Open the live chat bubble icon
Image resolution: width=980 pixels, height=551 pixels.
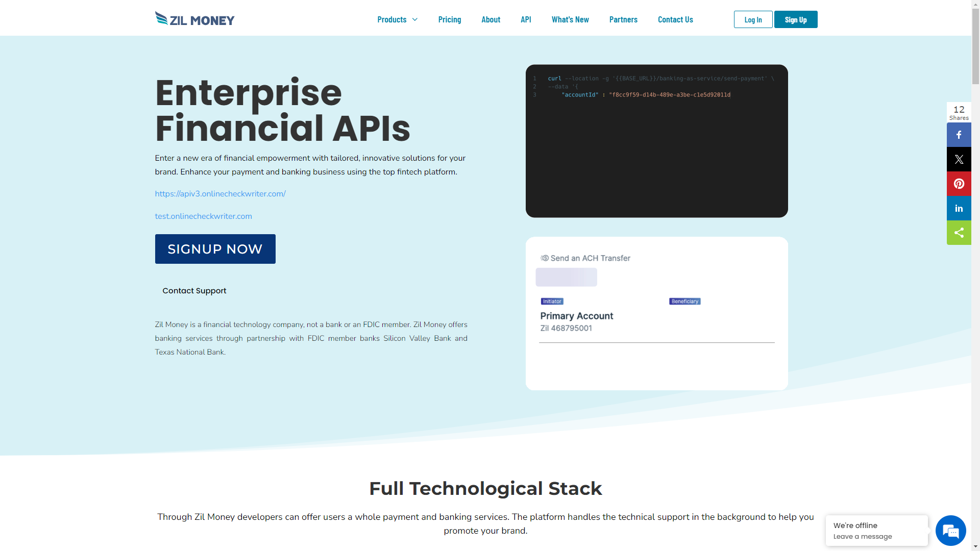point(950,531)
